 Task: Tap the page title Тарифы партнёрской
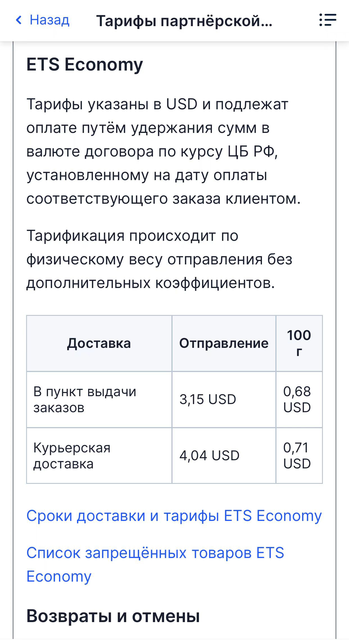tap(184, 21)
